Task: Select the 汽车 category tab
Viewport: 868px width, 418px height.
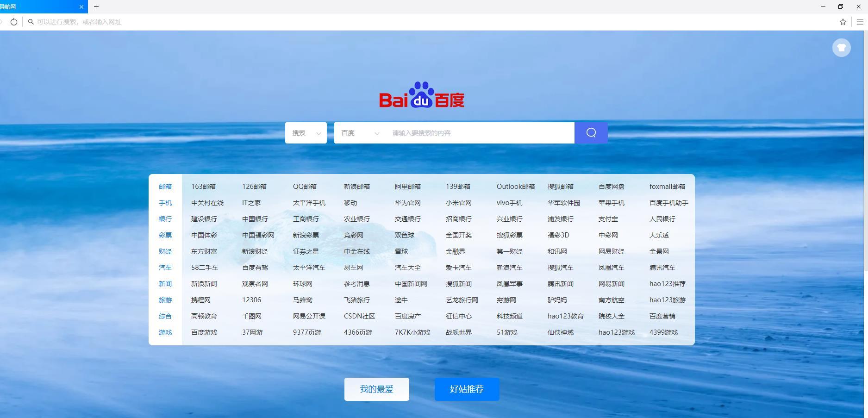Action: point(165,268)
